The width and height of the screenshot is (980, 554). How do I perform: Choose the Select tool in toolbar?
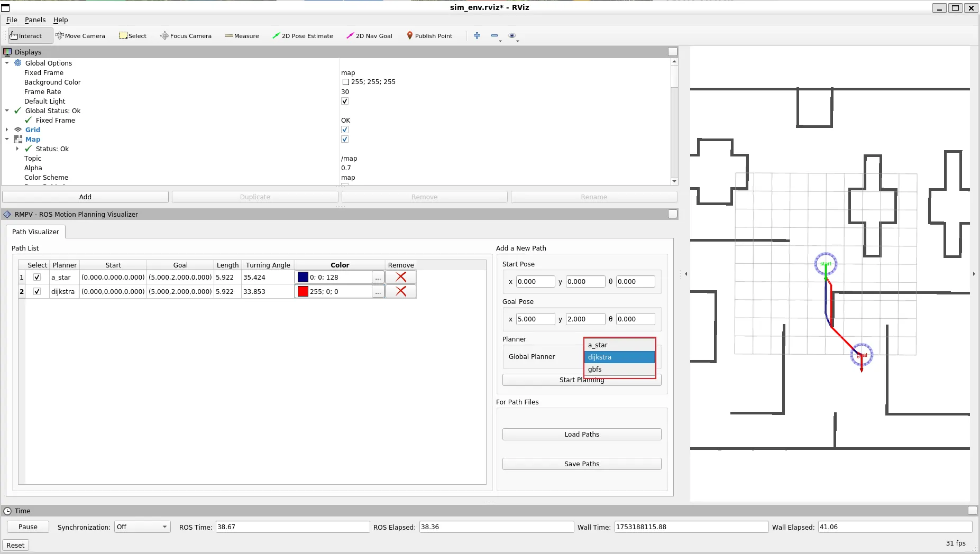tap(133, 36)
